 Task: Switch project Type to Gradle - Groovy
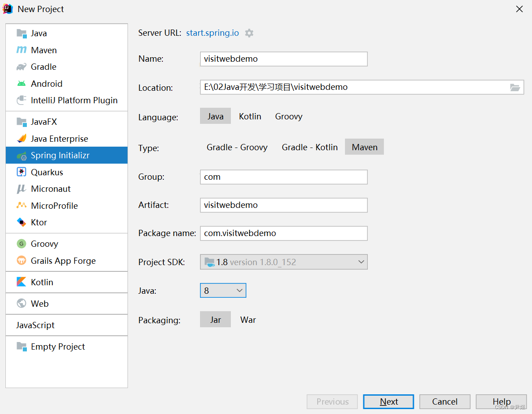tap(237, 147)
